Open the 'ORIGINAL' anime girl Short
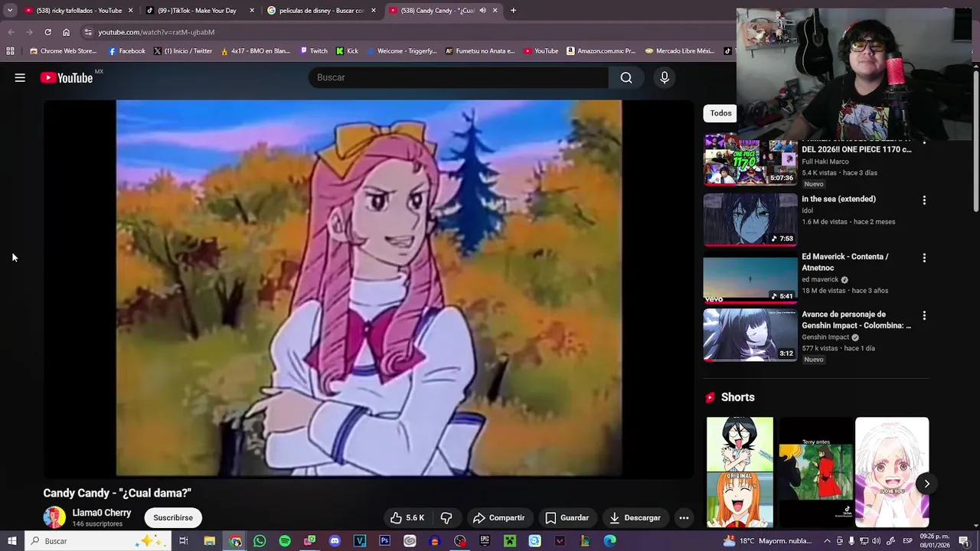The image size is (980, 551). tap(740, 472)
